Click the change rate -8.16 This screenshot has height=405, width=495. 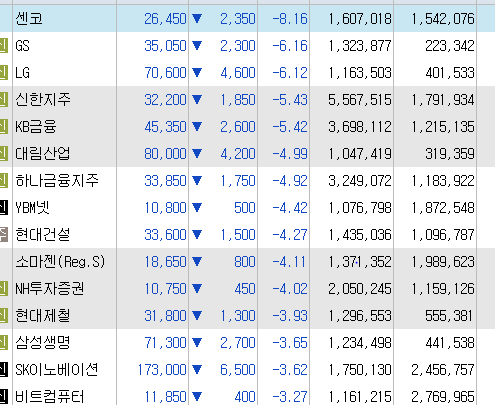[290, 19]
